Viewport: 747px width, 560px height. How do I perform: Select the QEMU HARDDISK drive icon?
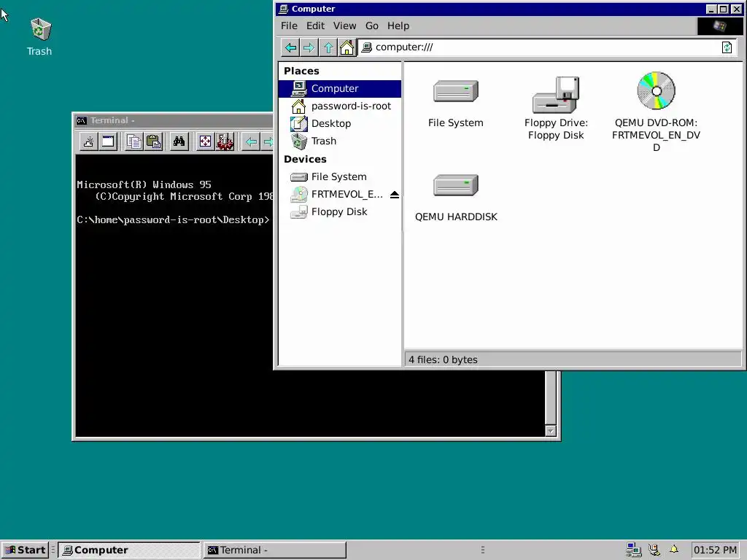455,185
